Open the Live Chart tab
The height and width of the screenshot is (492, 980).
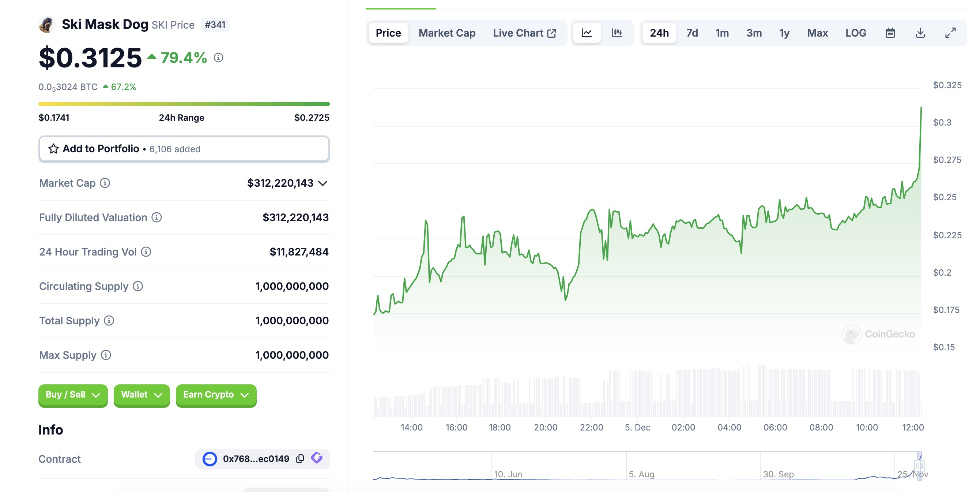click(x=524, y=33)
